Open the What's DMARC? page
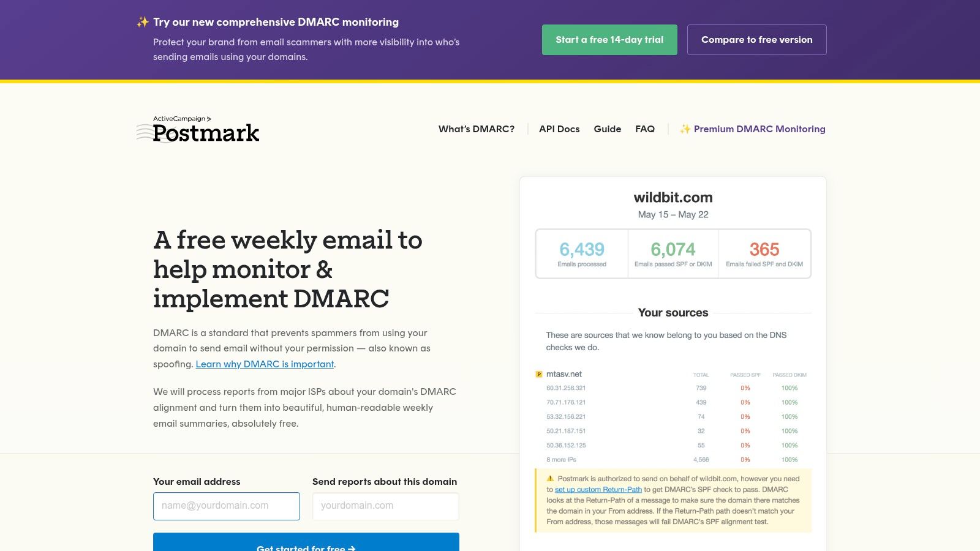Viewport: 980px width, 551px height. point(477,129)
